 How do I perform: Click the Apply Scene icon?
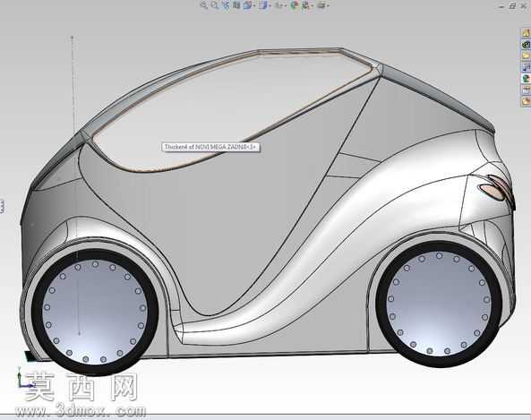[305, 5]
